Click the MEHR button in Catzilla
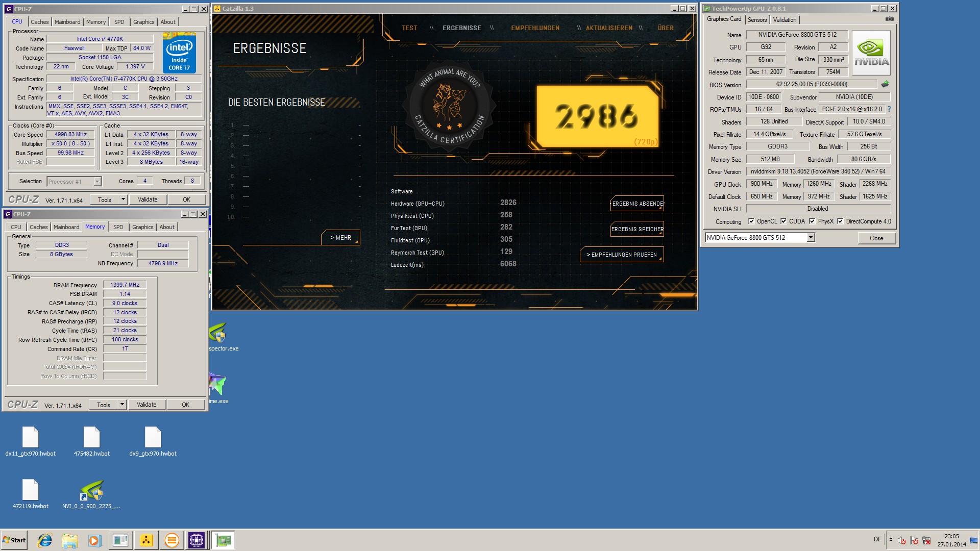Image resolution: width=980 pixels, height=551 pixels. click(x=340, y=238)
